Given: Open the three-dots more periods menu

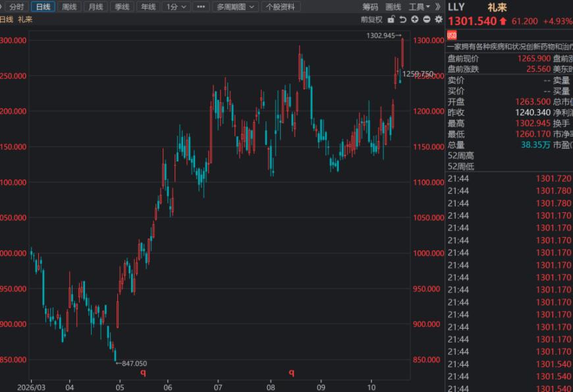Looking at the screenshot, I should [x=201, y=7].
